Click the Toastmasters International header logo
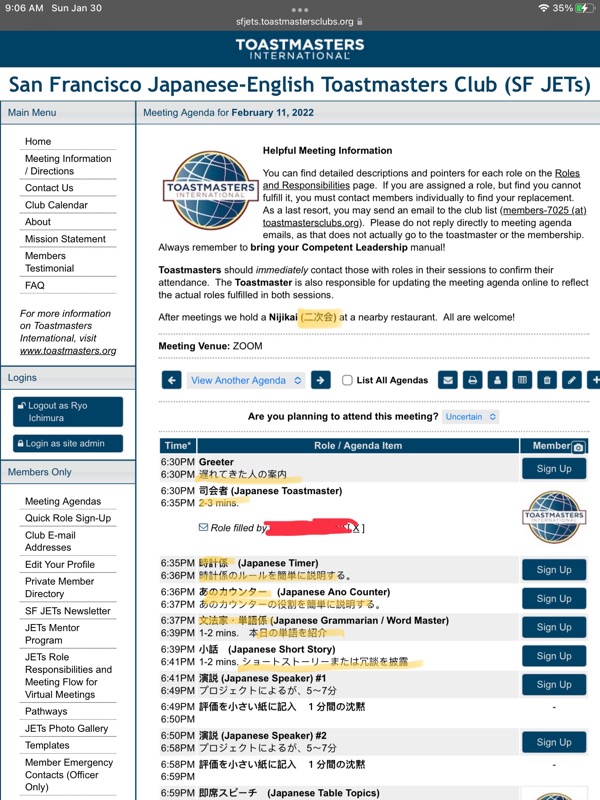 [x=300, y=49]
